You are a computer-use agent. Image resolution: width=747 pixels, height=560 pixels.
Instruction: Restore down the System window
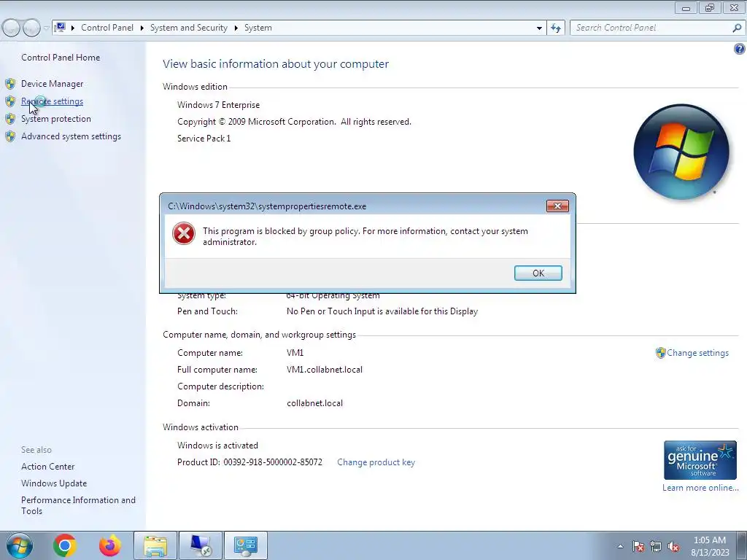tap(710, 7)
